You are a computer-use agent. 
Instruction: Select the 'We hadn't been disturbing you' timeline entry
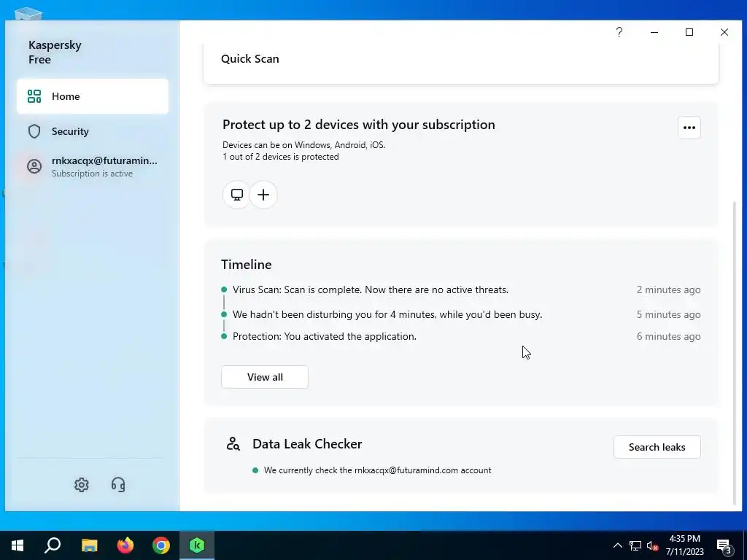[387, 314]
